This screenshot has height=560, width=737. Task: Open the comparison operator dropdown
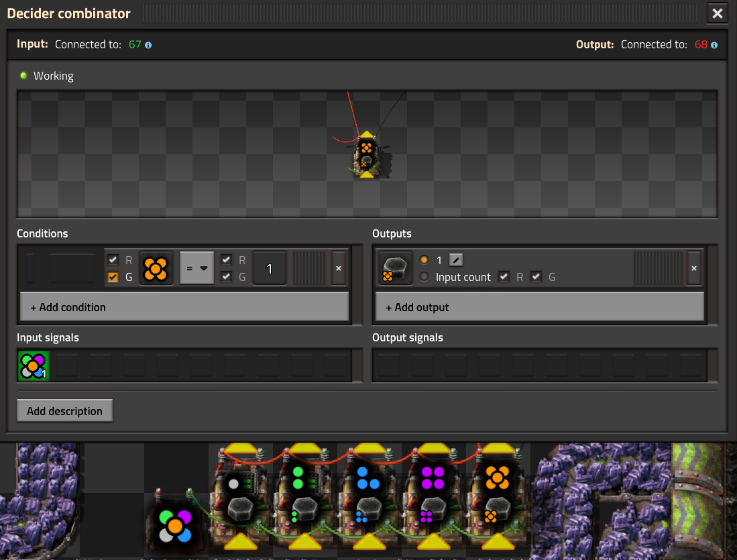click(x=196, y=268)
